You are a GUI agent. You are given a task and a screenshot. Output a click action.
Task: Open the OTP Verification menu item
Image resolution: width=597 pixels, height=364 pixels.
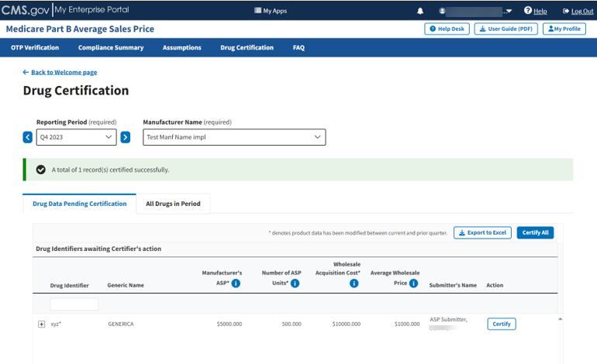pyautogui.click(x=35, y=47)
